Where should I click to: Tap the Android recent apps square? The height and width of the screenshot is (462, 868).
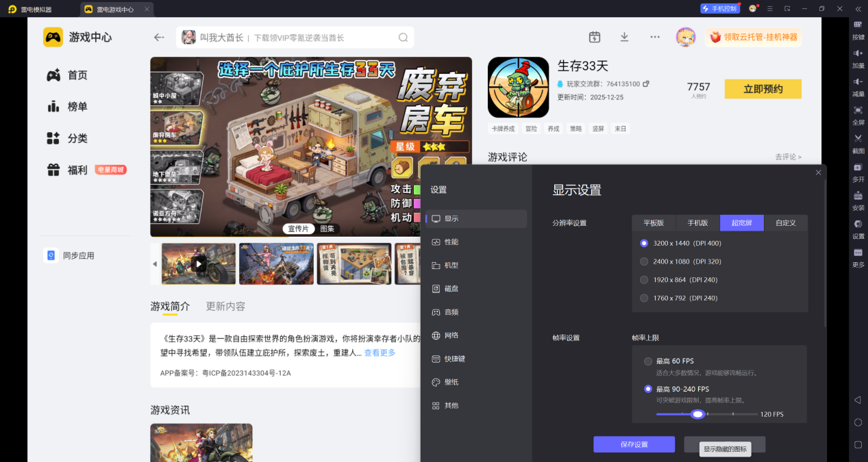click(858, 445)
